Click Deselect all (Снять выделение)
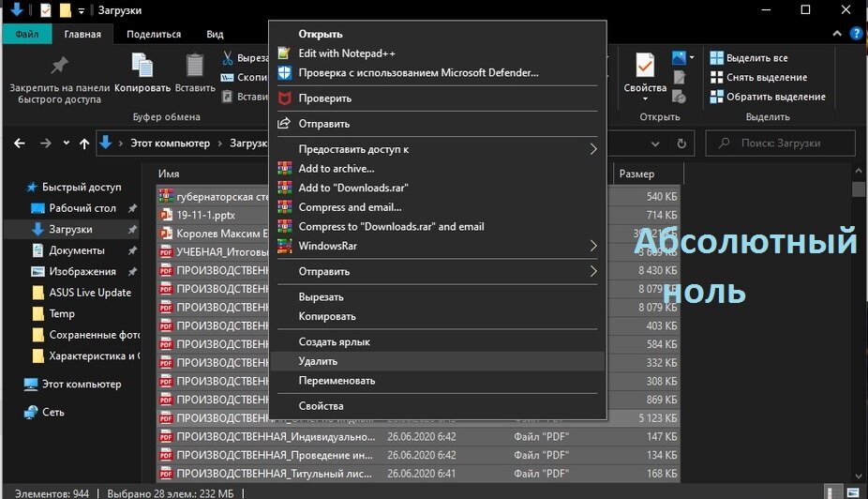 point(758,78)
